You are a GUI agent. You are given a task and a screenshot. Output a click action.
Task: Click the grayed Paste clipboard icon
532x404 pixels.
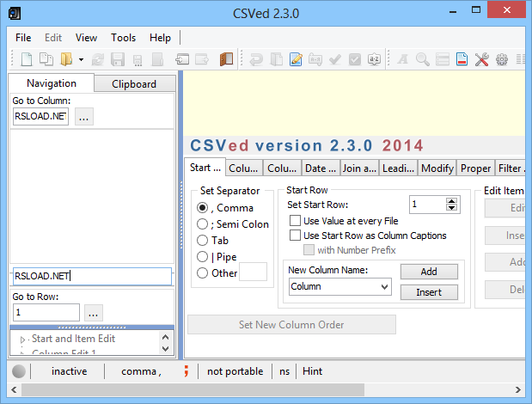pyautogui.click(x=276, y=59)
